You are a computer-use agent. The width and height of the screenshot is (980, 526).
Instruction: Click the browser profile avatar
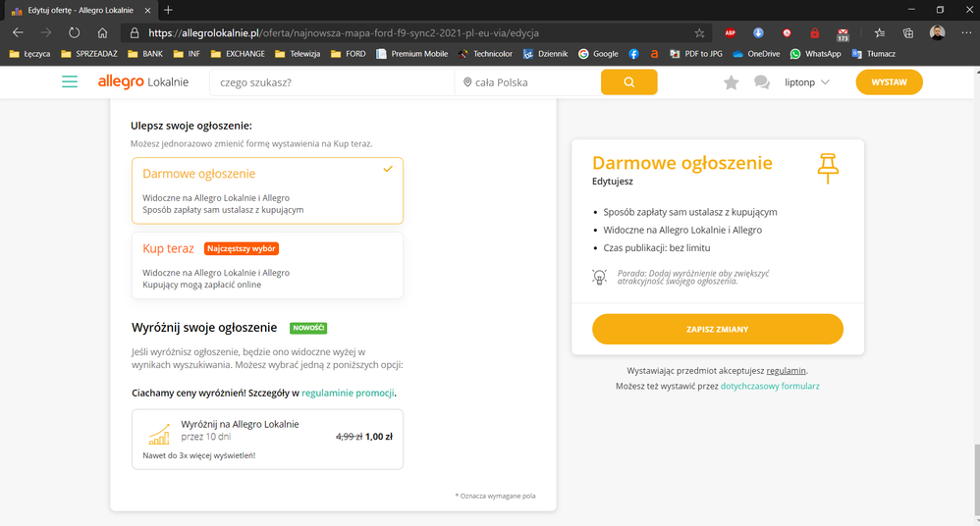coord(937,32)
